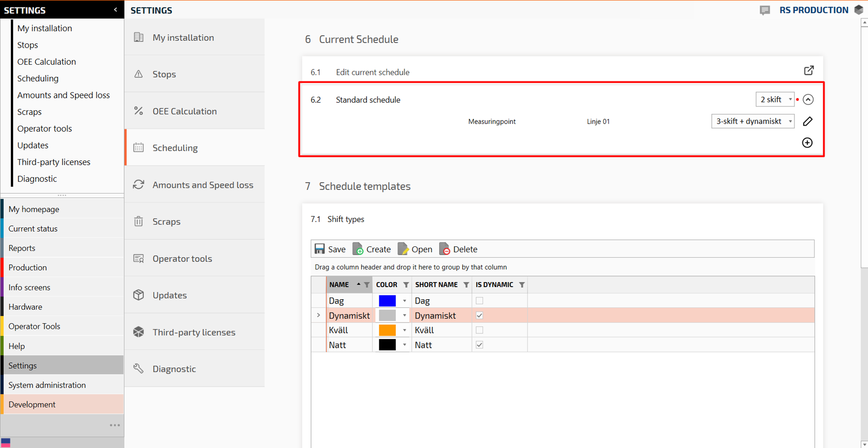Click the Delete shift type icon

pyautogui.click(x=445, y=249)
